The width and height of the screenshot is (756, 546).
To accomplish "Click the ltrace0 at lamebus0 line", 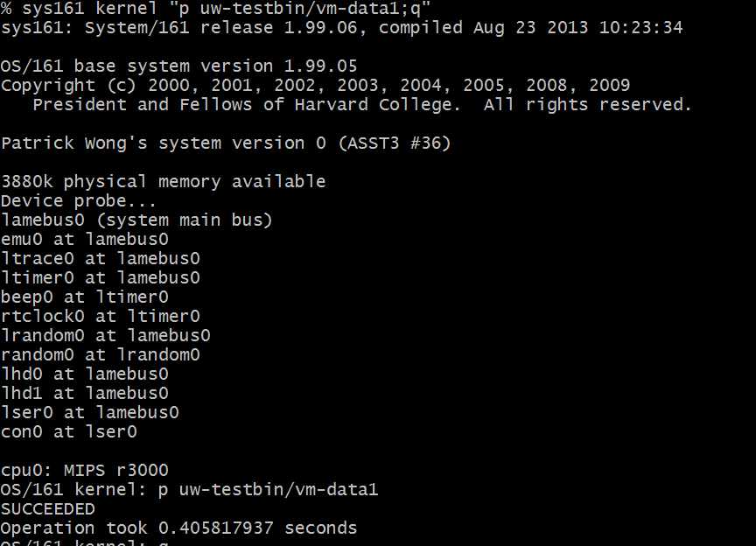I will (100, 258).
